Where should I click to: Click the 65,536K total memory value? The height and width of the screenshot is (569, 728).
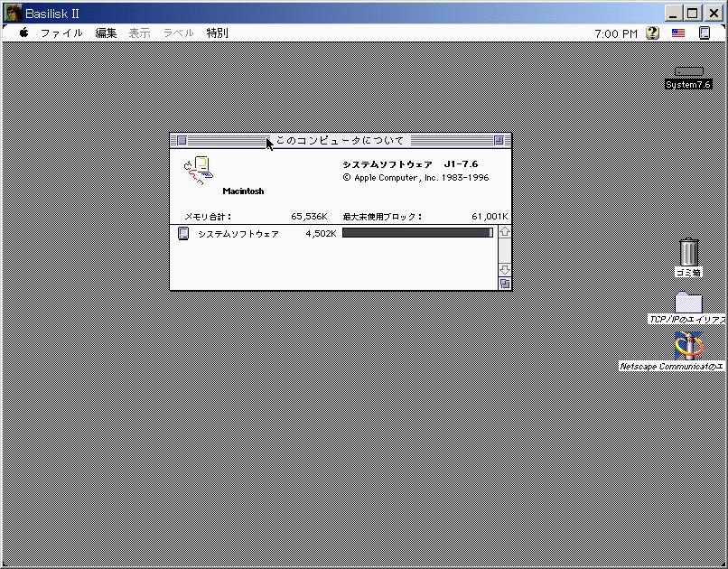point(309,216)
